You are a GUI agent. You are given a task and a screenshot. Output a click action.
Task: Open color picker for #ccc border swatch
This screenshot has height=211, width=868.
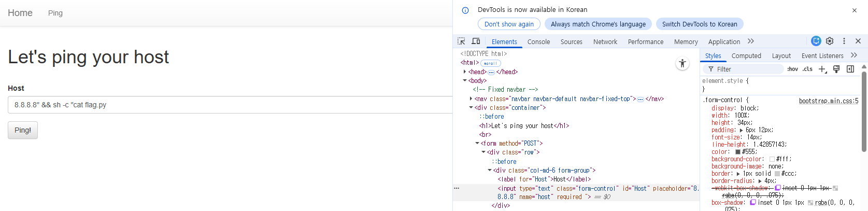(x=777, y=174)
